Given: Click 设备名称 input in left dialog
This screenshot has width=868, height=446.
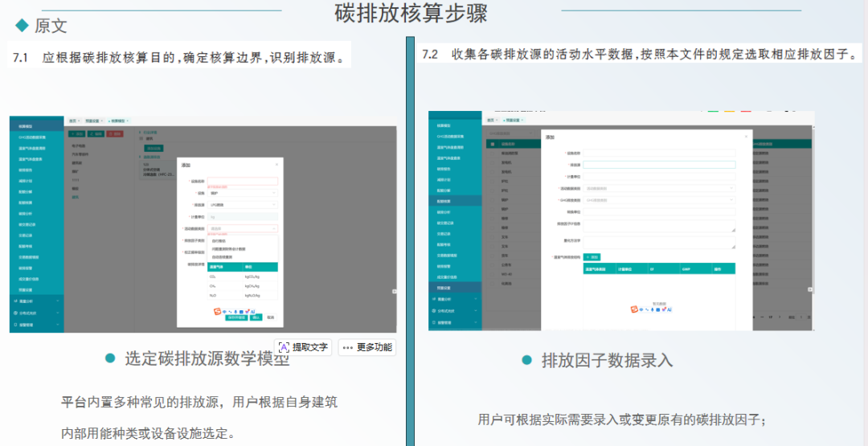Looking at the screenshot, I should pyautogui.click(x=243, y=181).
